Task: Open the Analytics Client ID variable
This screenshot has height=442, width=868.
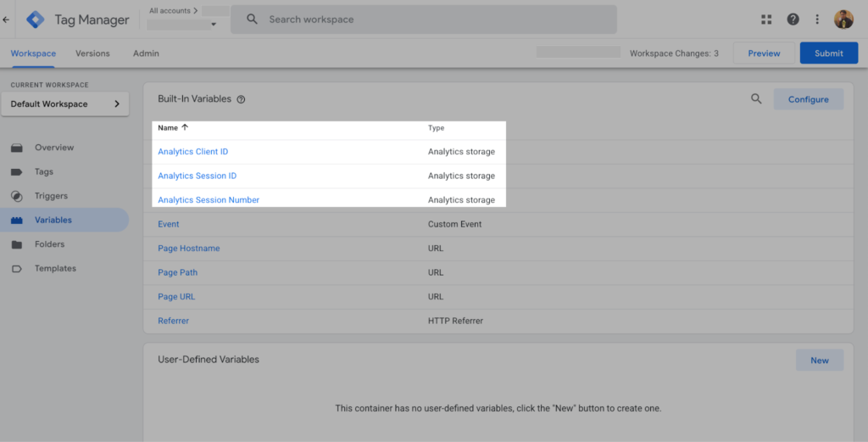Action: tap(192, 152)
